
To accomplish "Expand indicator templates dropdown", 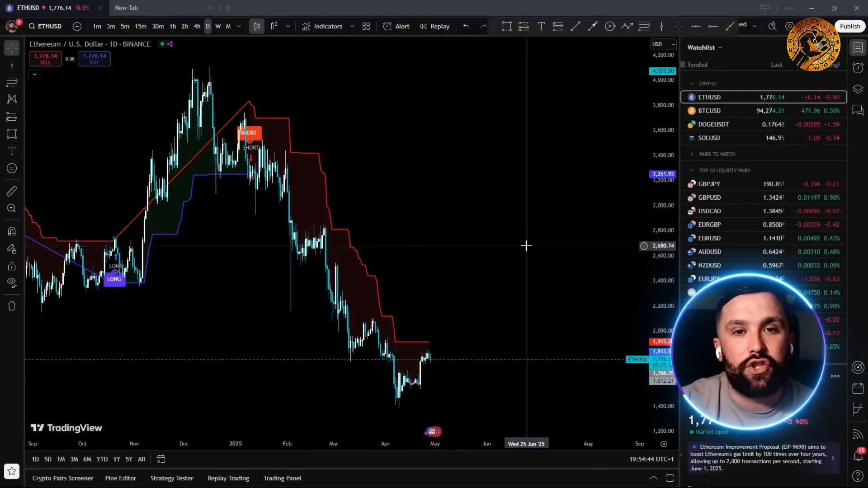I will [352, 26].
